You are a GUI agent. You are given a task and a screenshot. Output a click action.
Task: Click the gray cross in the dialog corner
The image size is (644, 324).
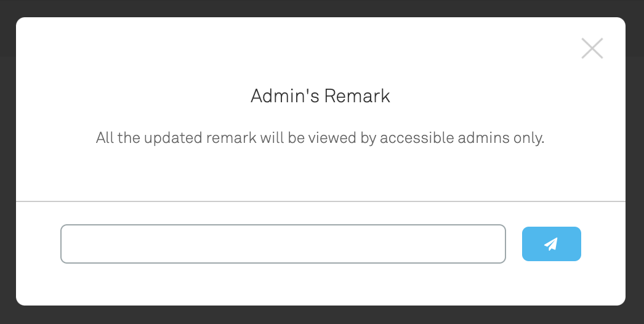click(592, 49)
